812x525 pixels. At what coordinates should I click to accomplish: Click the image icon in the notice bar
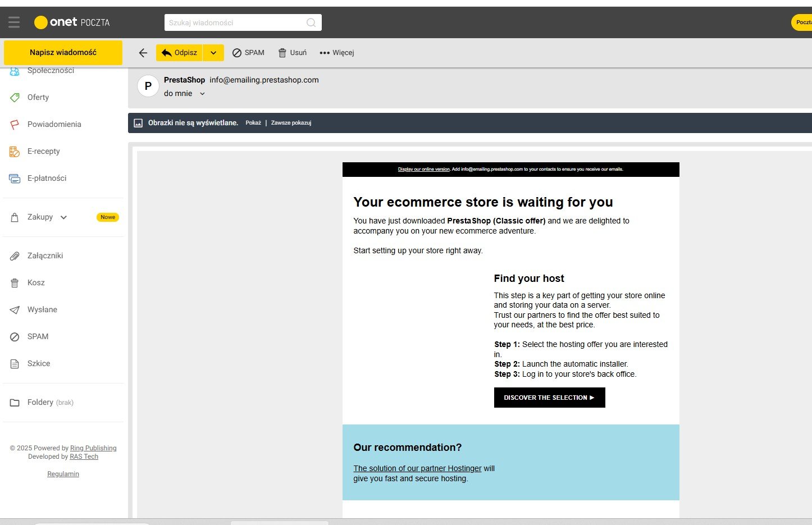[138, 123]
